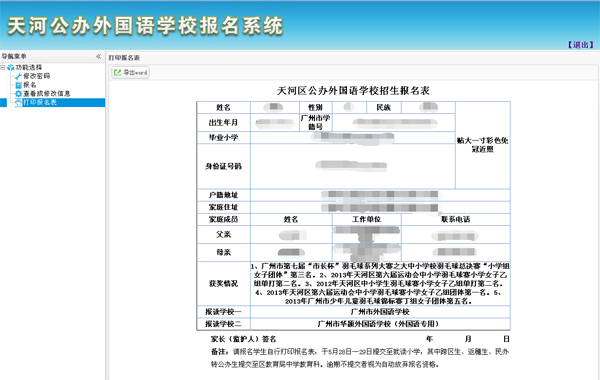Select 打印报名表 tree item
Viewport: 600px width, 380px height.
[40, 102]
